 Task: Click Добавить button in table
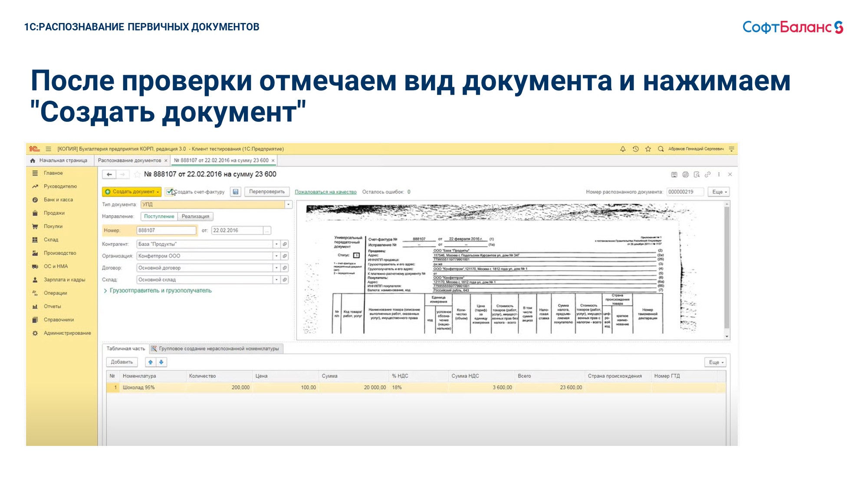click(122, 362)
